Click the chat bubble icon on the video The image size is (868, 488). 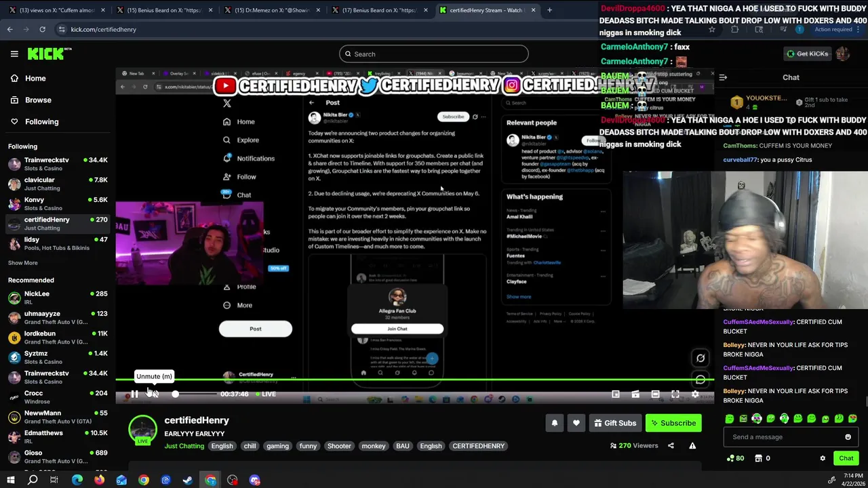point(701,380)
